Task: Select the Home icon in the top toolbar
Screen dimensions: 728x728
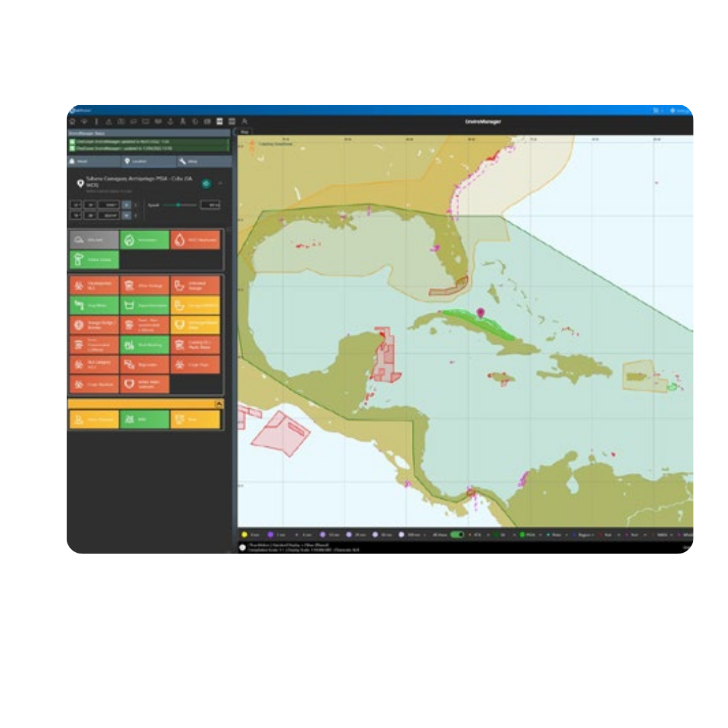Action: pyautogui.click(x=73, y=121)
